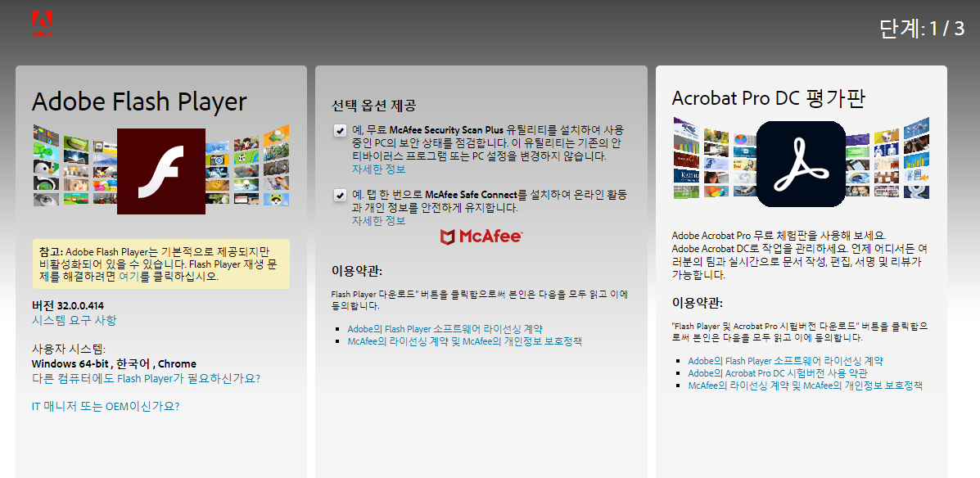The width and height of the screenshot is (980, 478).
Task: Open McAfee license and privacy link in Acrobat panel
Action: [x=805, y=386]
